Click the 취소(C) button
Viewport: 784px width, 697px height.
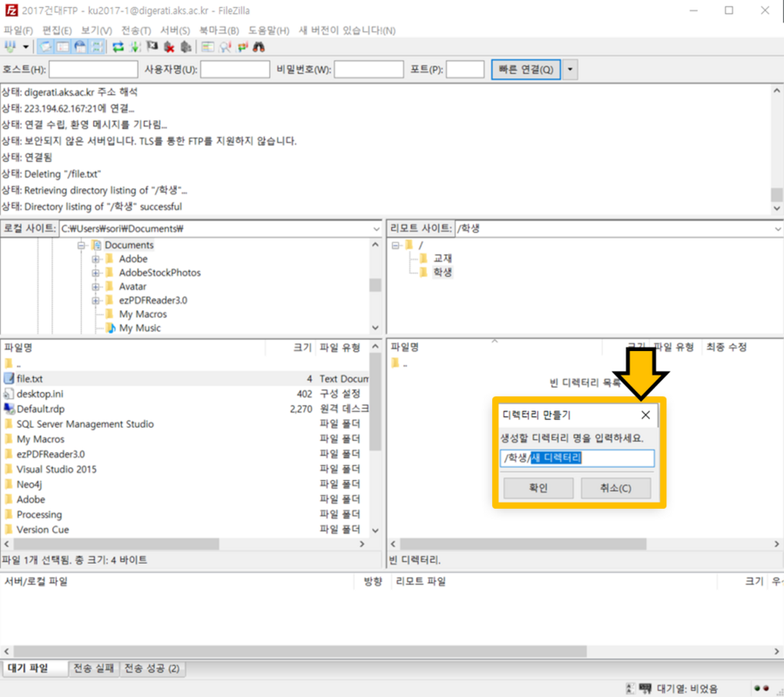coord(615,488)
